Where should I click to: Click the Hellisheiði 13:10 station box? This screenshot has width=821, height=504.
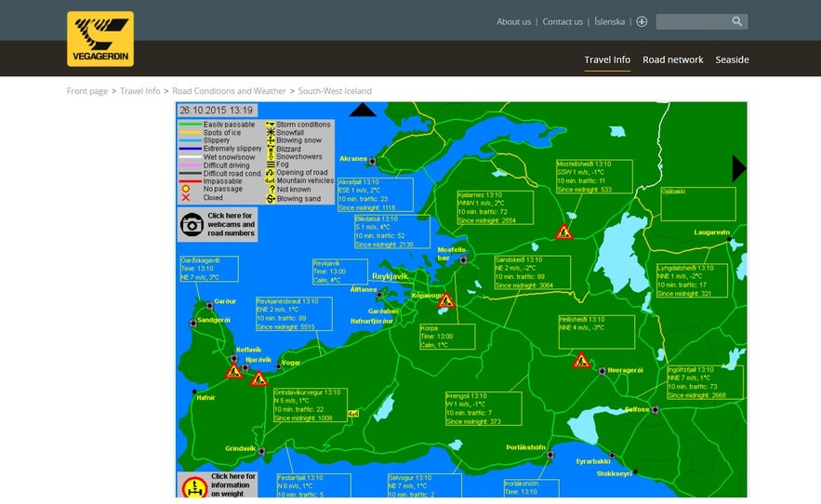[x=596, y=332]
